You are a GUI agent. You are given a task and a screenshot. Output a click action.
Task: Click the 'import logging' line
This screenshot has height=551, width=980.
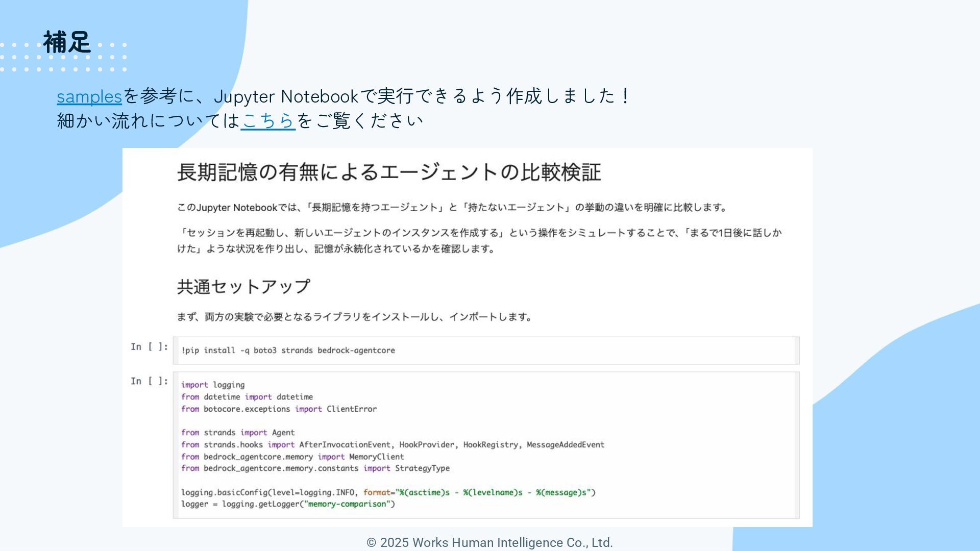213,385
